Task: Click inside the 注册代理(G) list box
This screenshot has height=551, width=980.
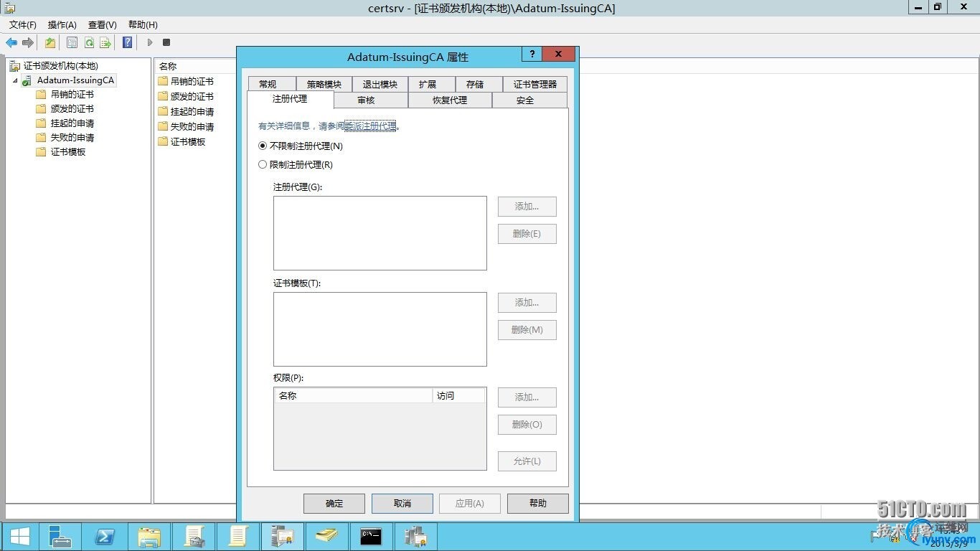Action: [380, 233]
